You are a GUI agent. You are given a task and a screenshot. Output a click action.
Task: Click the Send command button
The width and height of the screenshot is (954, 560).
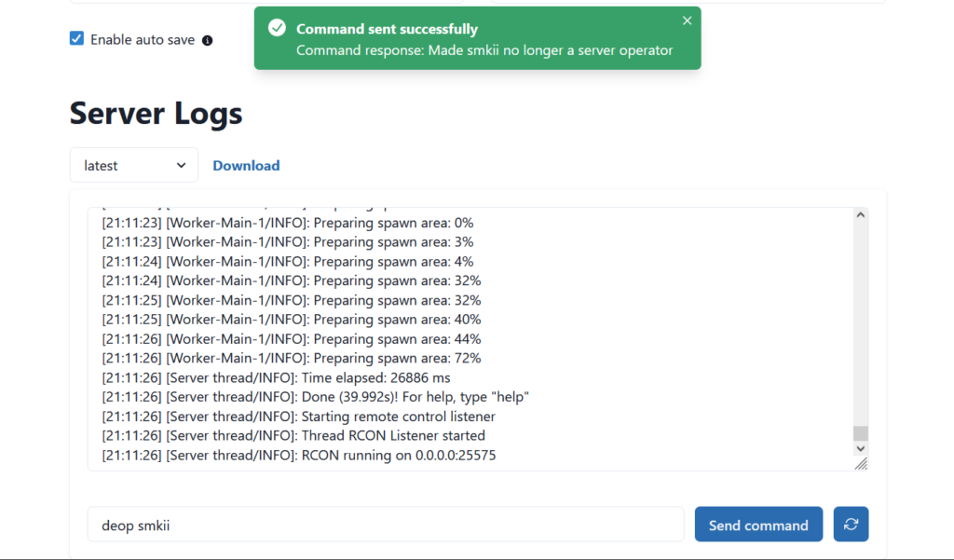758,525
